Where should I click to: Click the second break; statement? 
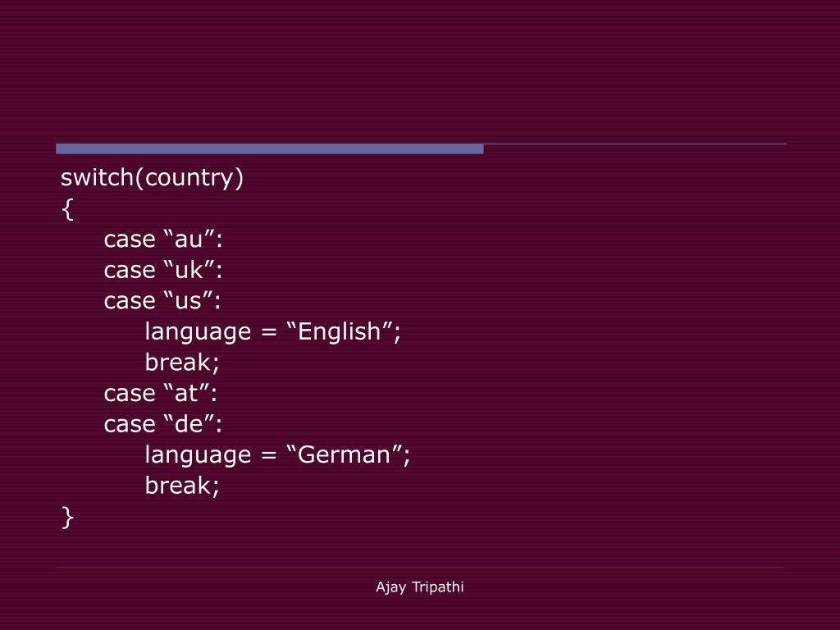click(182, 486)
